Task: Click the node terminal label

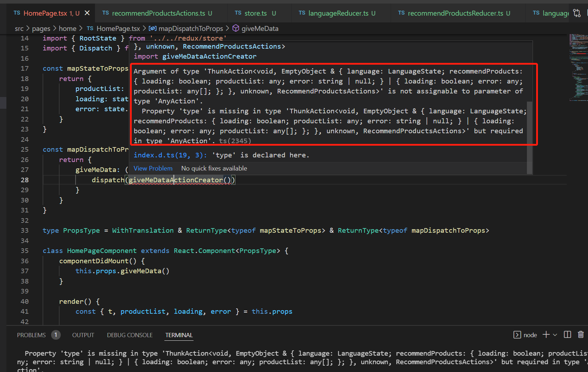Action: pyautogui.click(x=530, y=335)
